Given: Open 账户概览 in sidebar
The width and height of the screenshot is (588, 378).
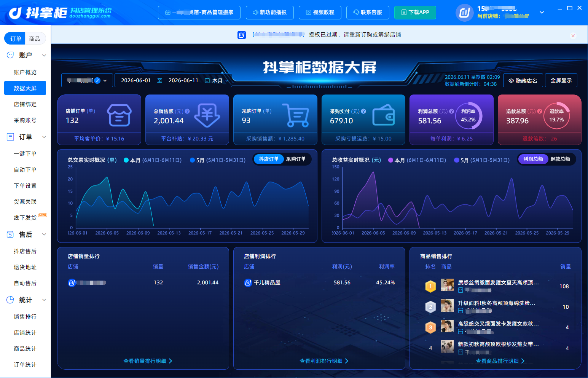Looking at the screenshot, I should point(25,72).
